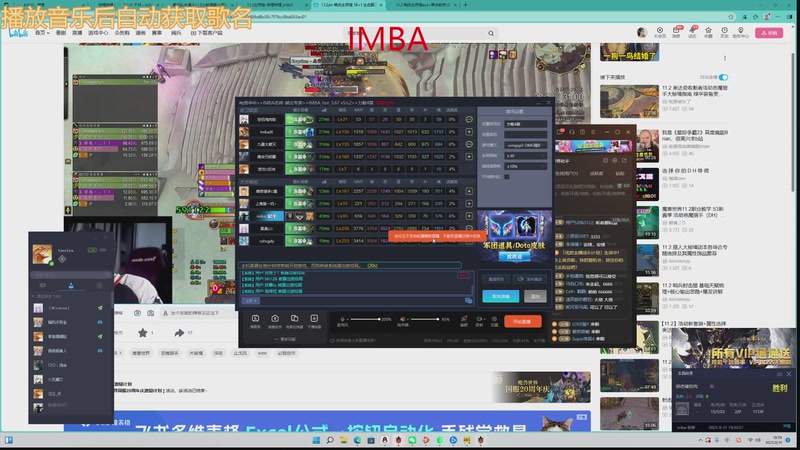Open the three-dot menu above recommended list
800x450 pixels.
(724, 58)
